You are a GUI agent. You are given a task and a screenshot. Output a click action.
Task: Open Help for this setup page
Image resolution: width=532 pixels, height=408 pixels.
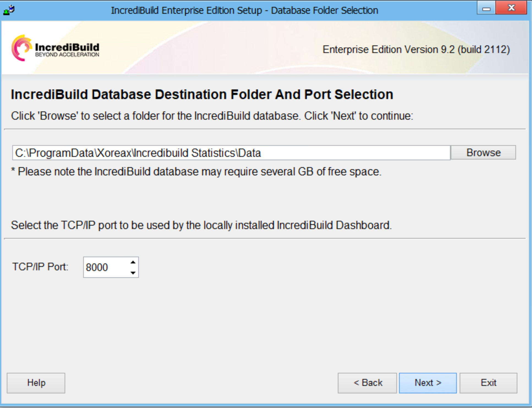coord(36,383)
